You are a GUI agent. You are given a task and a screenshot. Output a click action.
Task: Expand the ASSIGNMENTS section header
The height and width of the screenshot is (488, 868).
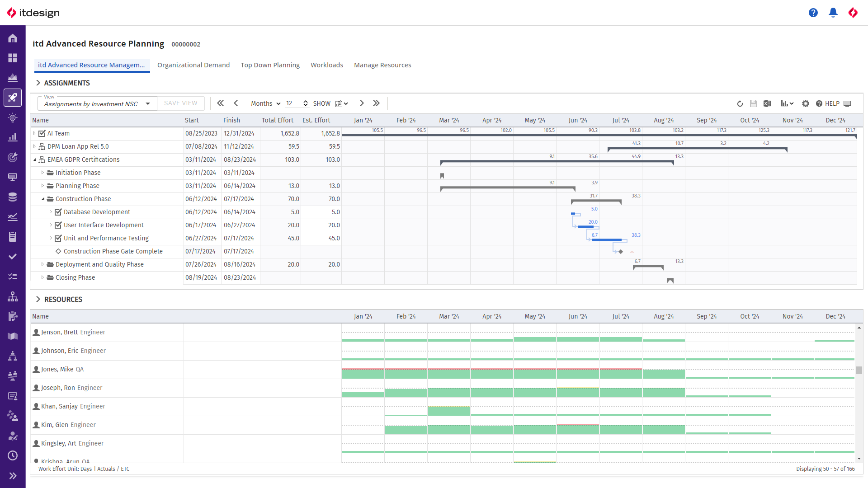pyautogui.click(x=38, y=83)
